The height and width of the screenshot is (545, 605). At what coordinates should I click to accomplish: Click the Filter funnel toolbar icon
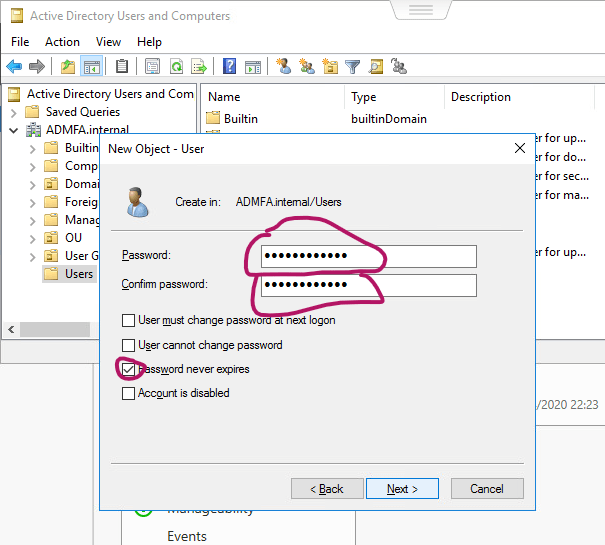[x=352, y=67]
